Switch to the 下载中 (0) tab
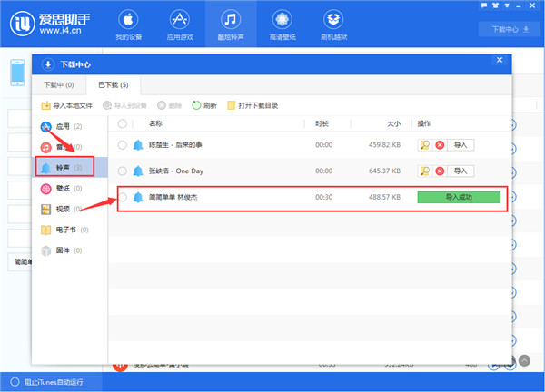 [x=59, y=85]
